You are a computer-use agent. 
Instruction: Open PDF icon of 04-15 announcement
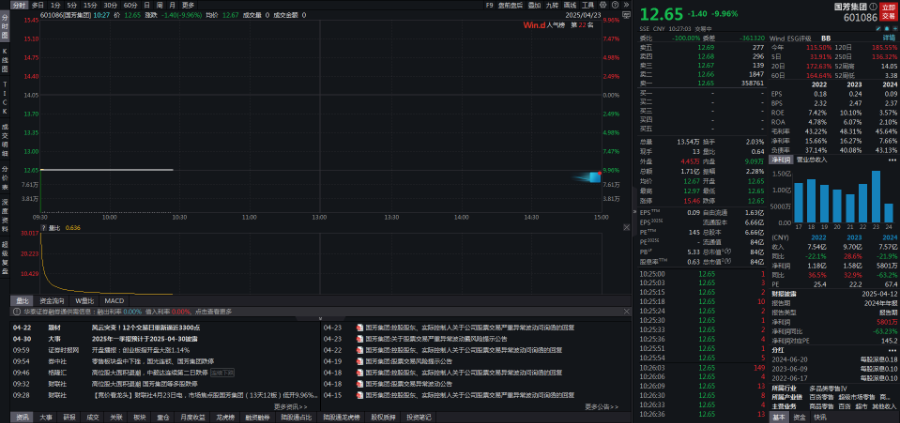[x=360, y=395]
